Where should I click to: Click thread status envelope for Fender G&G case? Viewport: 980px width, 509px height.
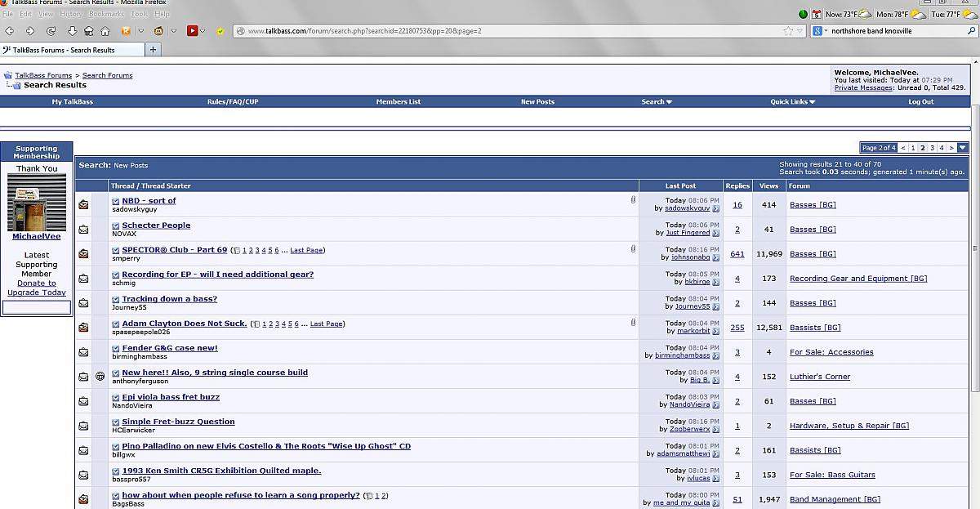(x=83, y=352)
